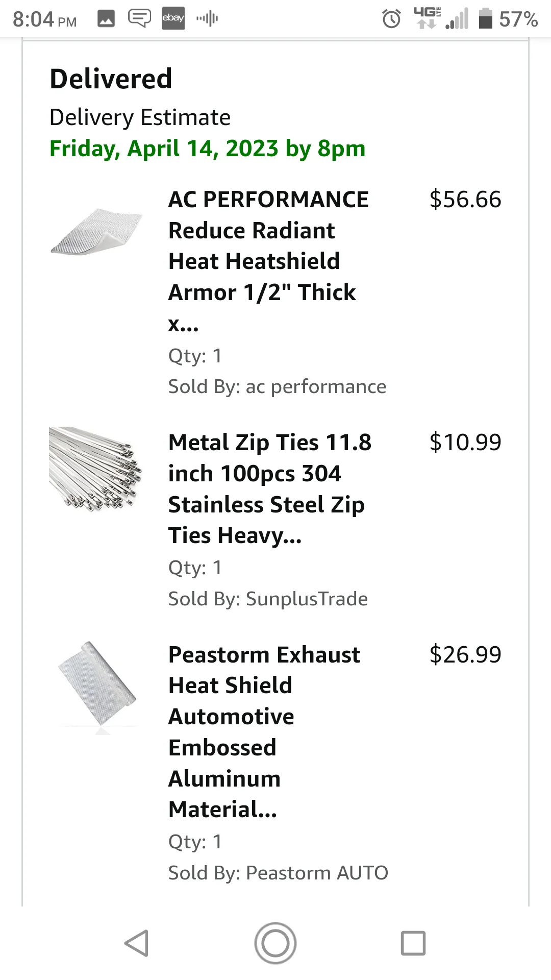Tap the picture notification icon in status bar
Viewport: 551px width, 980px height.
pos(106,19)
